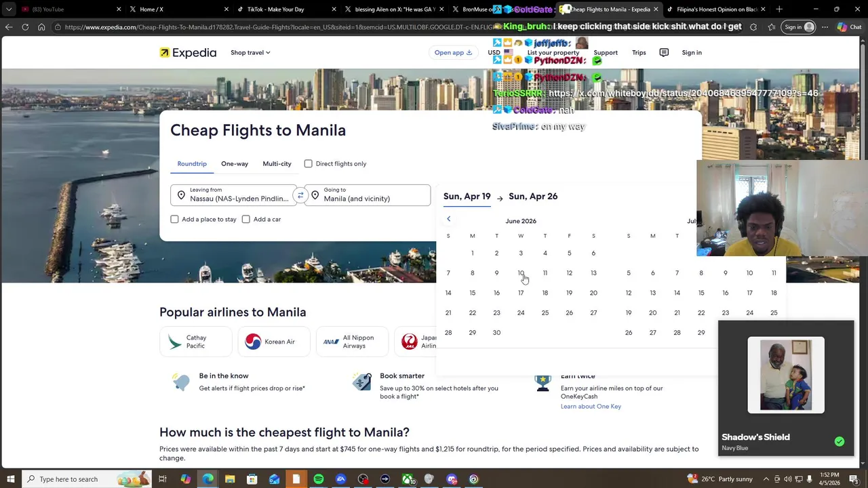This screenshot has height=488, width=868.
Task: Pick June 10 in calendar
Action: point(521,273)
